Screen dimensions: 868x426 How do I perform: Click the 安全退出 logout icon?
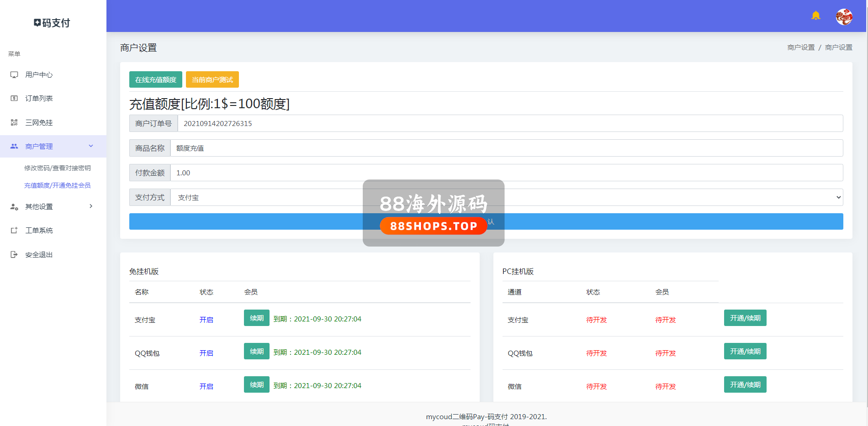[x=14, y=255]
